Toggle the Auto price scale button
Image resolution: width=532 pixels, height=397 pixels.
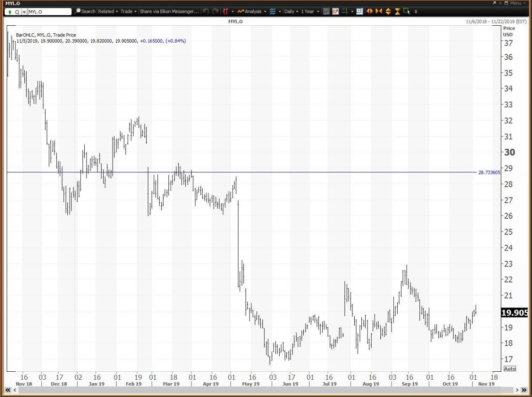click(x=510, y=369)
